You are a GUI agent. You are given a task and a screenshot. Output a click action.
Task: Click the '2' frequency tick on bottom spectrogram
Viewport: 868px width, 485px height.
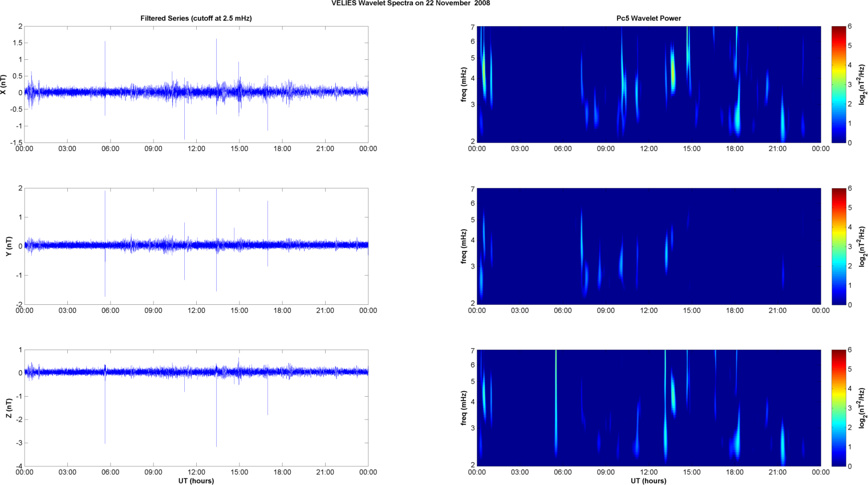click(x=473, y=465)
